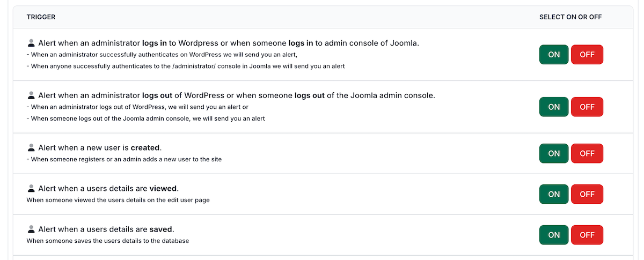Select the logs in alert title text

(x=229, y=43)
